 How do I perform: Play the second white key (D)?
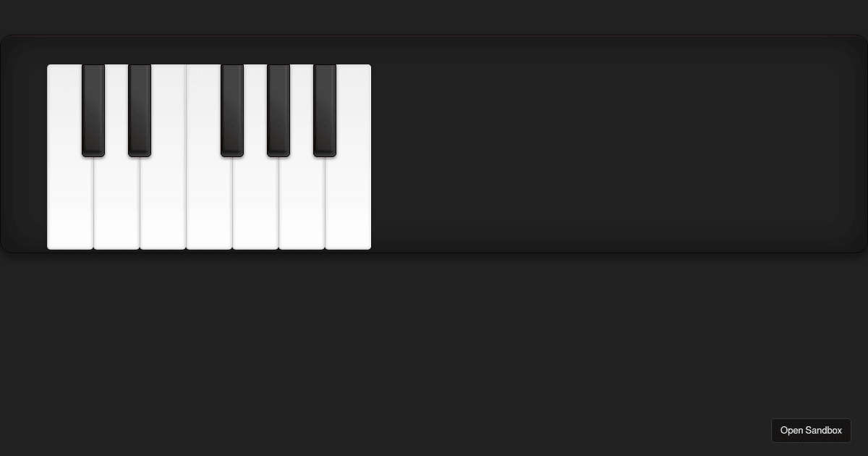pos(116,203)
